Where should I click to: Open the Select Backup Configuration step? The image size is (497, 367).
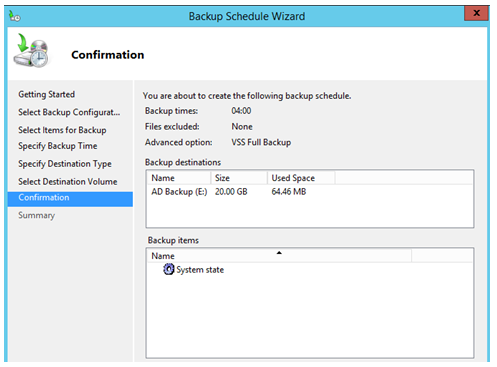(69, 112)
